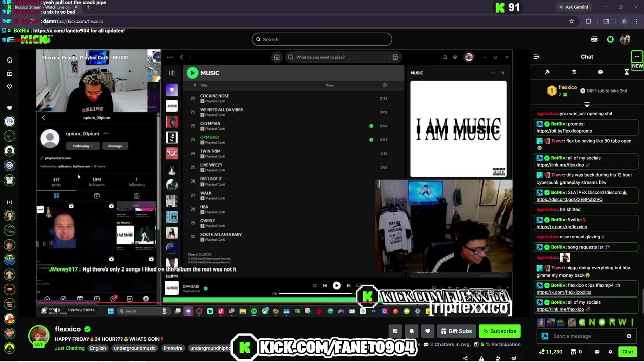
Task: Click the Spotify song progress bar
Action: (x=318, y=293)
